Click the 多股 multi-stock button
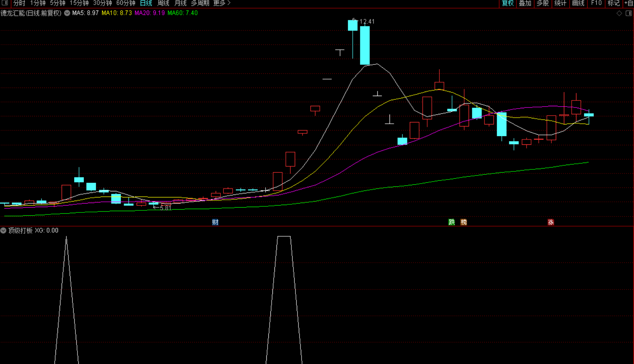 (542, 3)
